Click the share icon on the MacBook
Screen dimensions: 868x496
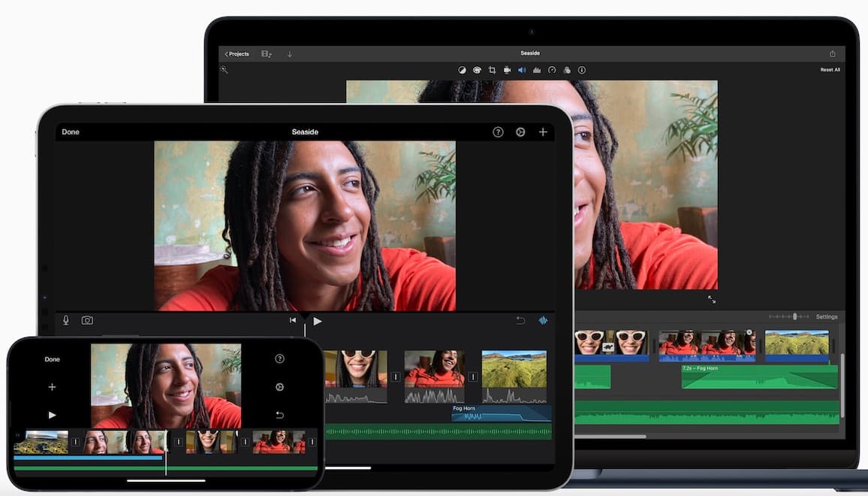[x=832, y=54]
